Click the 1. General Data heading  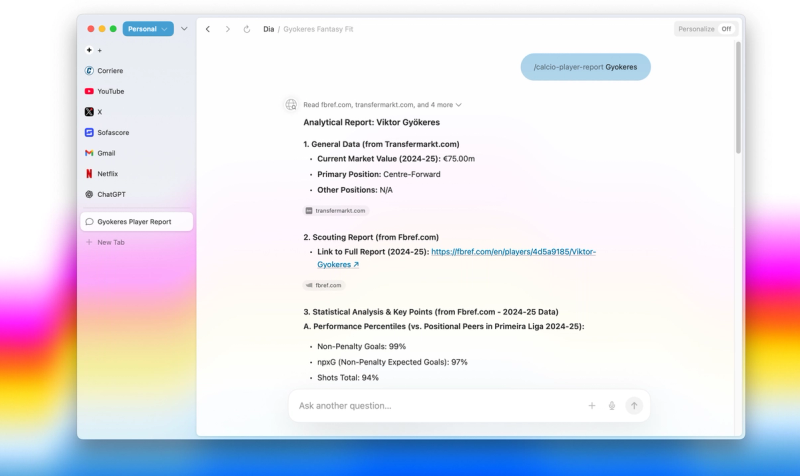pos(381,144)
